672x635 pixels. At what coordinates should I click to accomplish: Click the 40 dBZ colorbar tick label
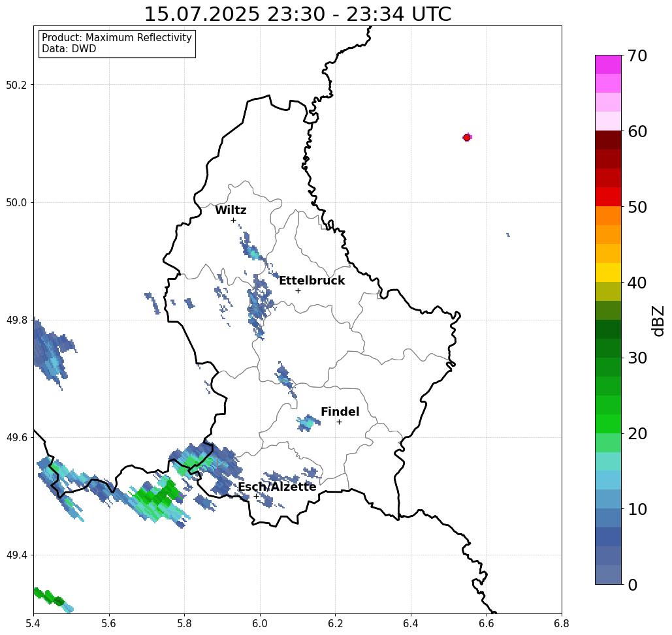[637, 283]
